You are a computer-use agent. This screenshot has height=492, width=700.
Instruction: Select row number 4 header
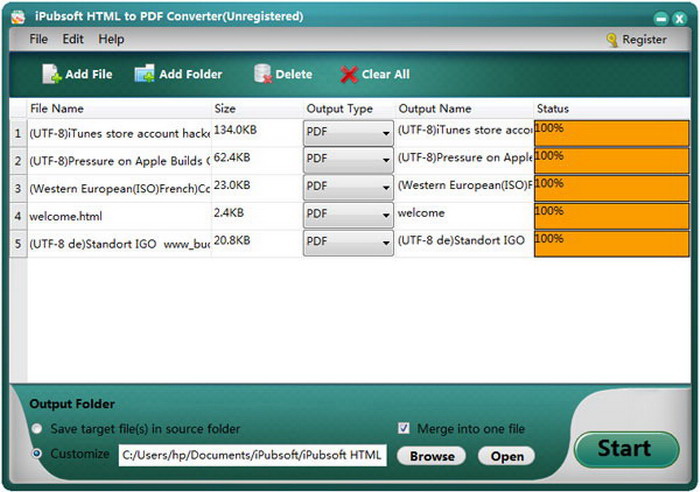point(18,216)
